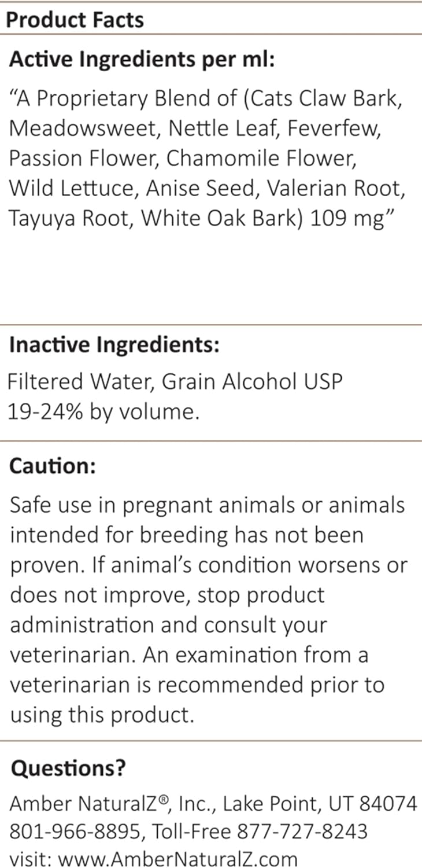This screenshot has height=868, width=422.
Task: Click the Active Ingredients per ml heading
Action: click(x=142, y=60)
